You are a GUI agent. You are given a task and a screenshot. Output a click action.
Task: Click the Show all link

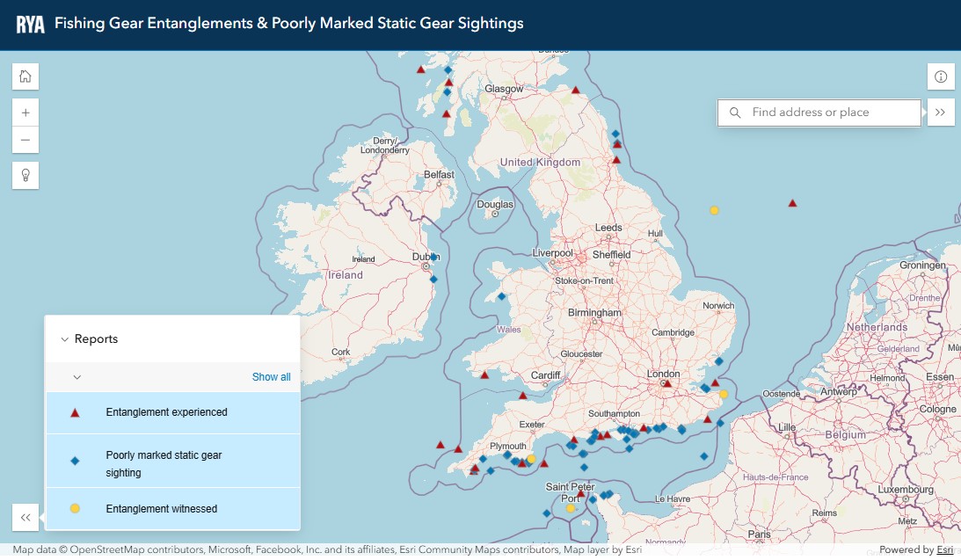pyautogui.click(x=271, y=377)
